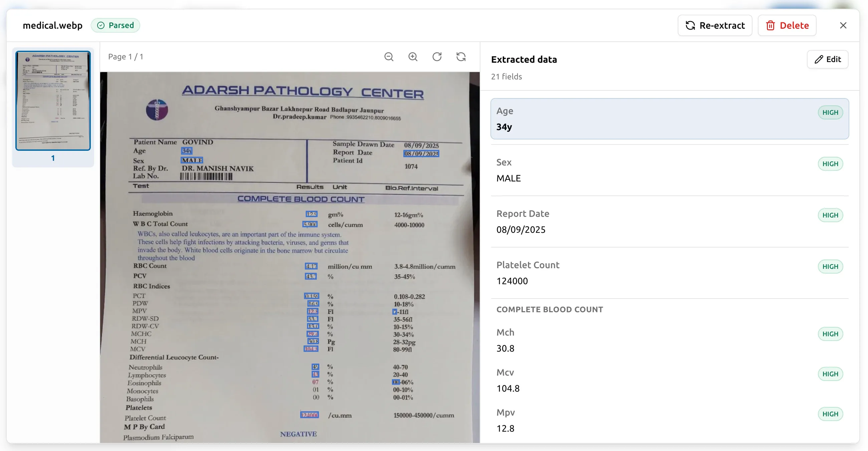
Task: Click the 21 fields count label
Action: click(x=506, y=76)
